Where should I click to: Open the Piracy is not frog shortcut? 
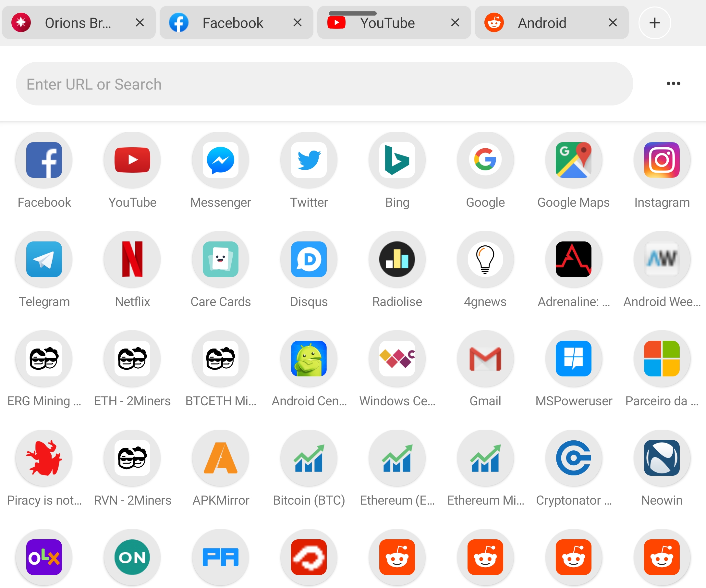[x=44, y=458]
